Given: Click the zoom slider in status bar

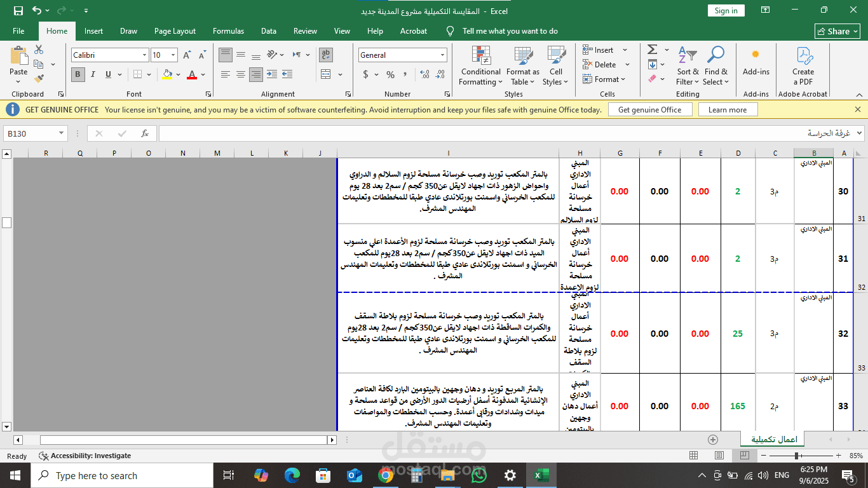Looking at the screenshot, I should [797, 456].
